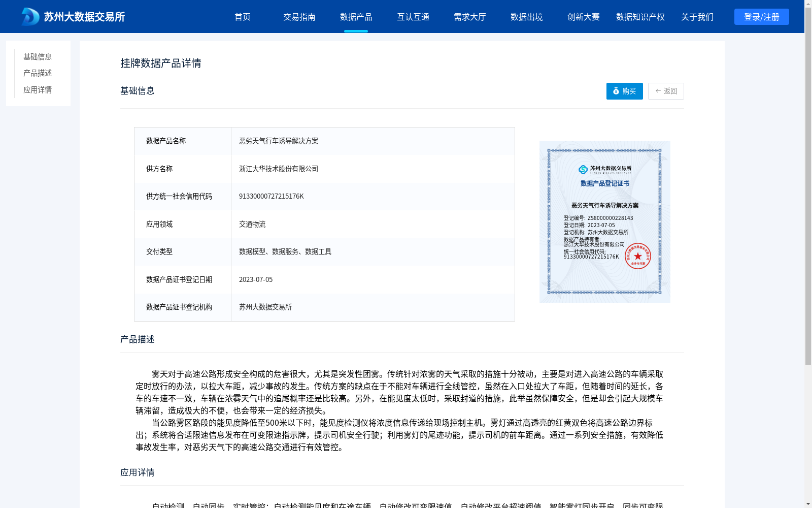Select the credit code 91330000727215176K in table
Screen dimensions: 812x508
[x=272, y=196]
